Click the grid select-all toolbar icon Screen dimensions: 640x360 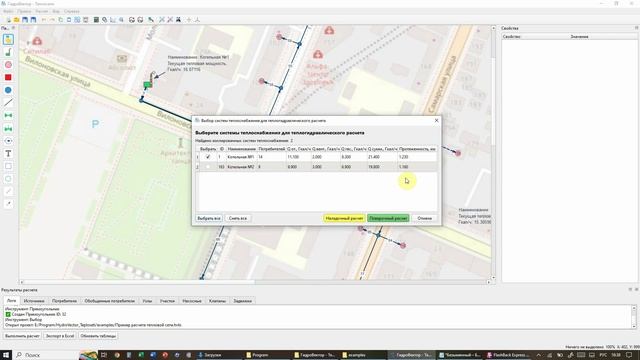[x=77, y=20]
